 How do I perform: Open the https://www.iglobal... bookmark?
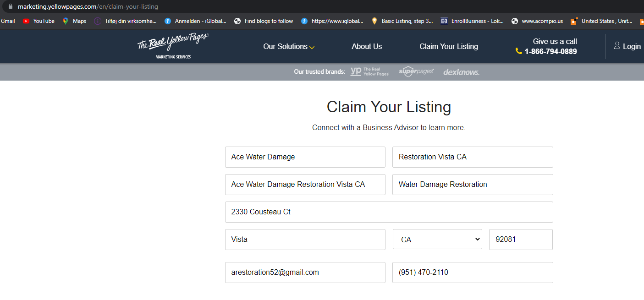pos(332,21)
